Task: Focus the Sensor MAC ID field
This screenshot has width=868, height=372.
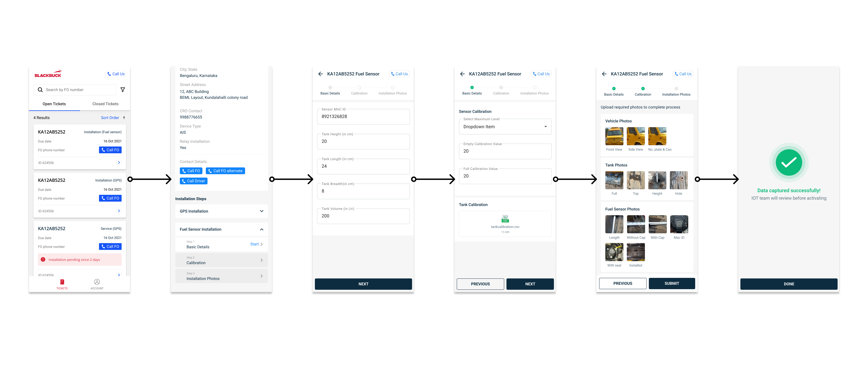Action: point(363,117)
